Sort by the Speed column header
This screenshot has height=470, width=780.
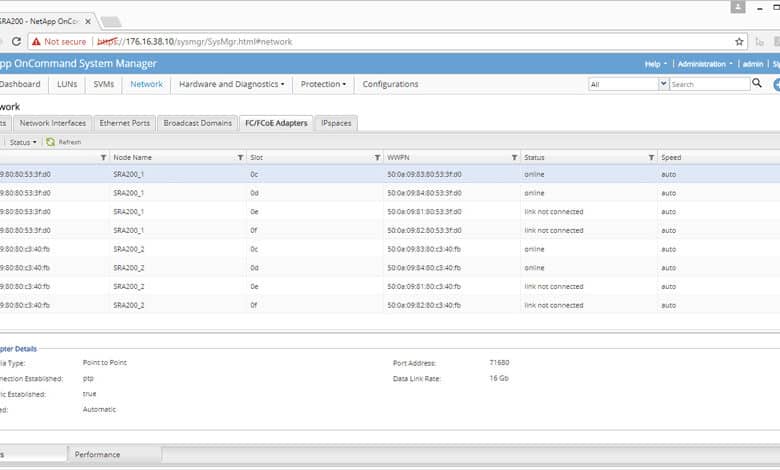click(x=671, y=157)
